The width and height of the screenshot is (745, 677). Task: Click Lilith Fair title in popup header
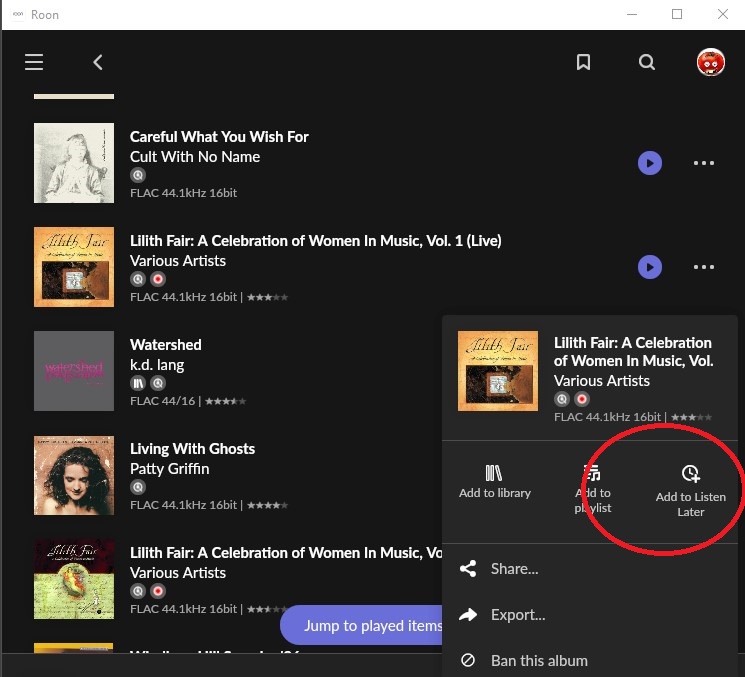click(633, 352)
